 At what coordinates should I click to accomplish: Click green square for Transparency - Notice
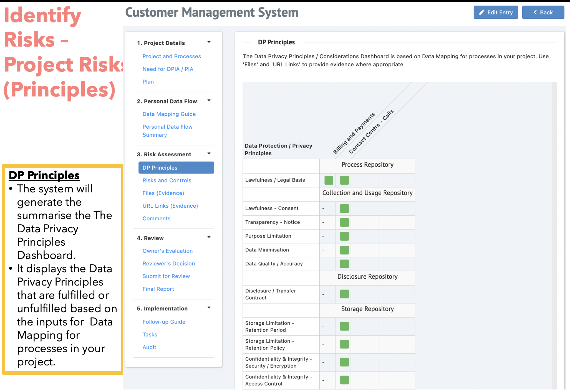click(x=344, y=222)
